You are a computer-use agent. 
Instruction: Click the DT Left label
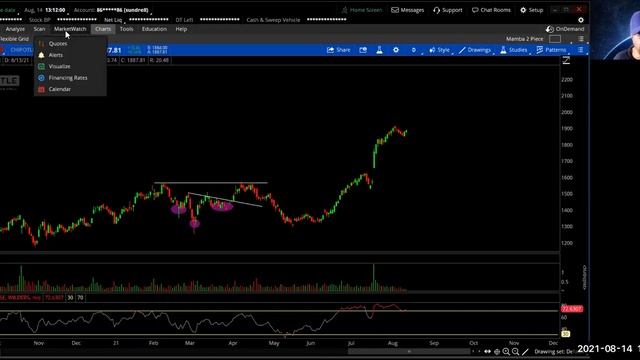tap(184, 20)
